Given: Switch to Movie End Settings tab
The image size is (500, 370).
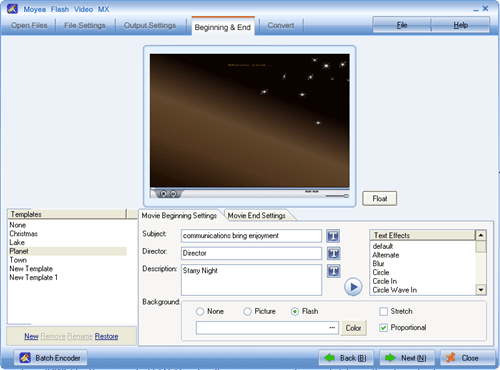Looking at the screenshot, I should pos(257,215).
